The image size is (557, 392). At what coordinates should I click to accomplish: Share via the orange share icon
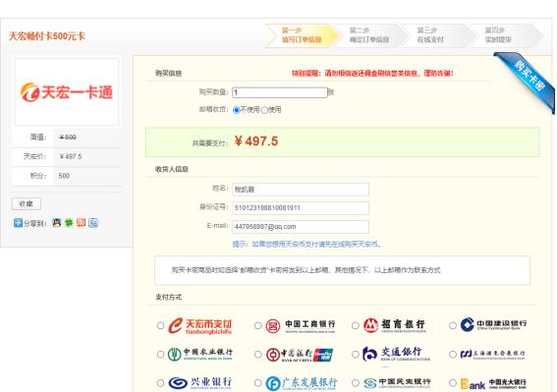(x=81, y=223)
